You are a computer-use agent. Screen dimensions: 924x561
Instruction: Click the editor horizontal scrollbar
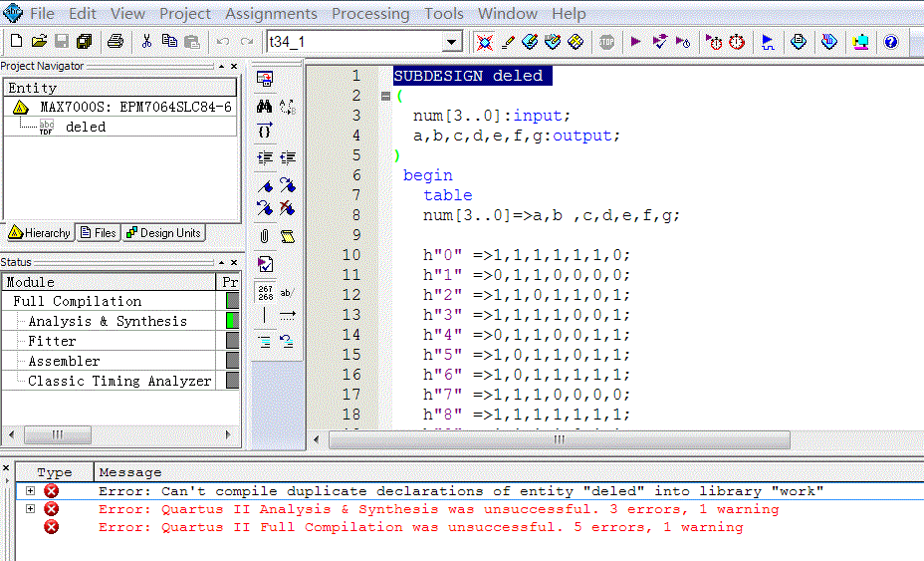[x=558, y=439]
